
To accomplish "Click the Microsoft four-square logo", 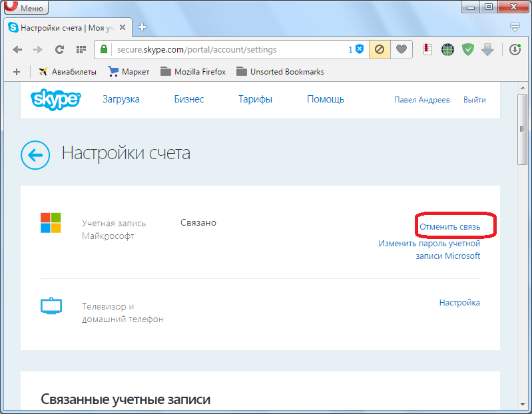I will click(51, 223).
